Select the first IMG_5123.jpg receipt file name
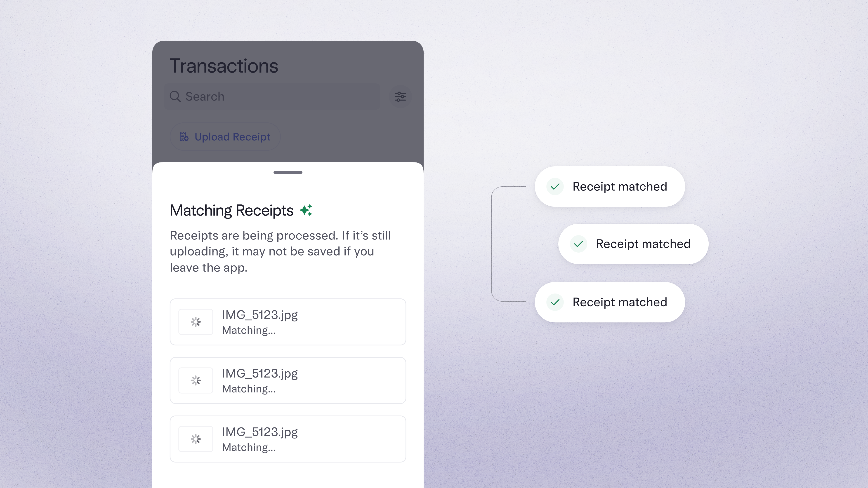The image size is (868, 488). 259,315
